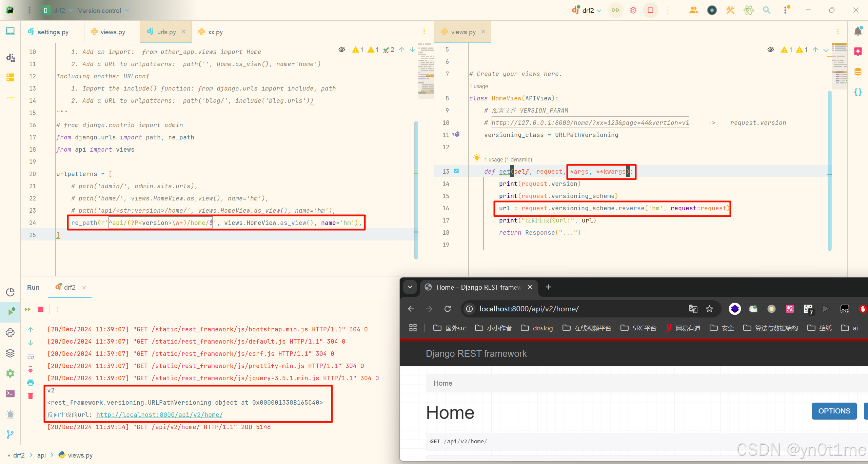
Task: Open the localhost api v2 home link
Action: tap(159, 415)
